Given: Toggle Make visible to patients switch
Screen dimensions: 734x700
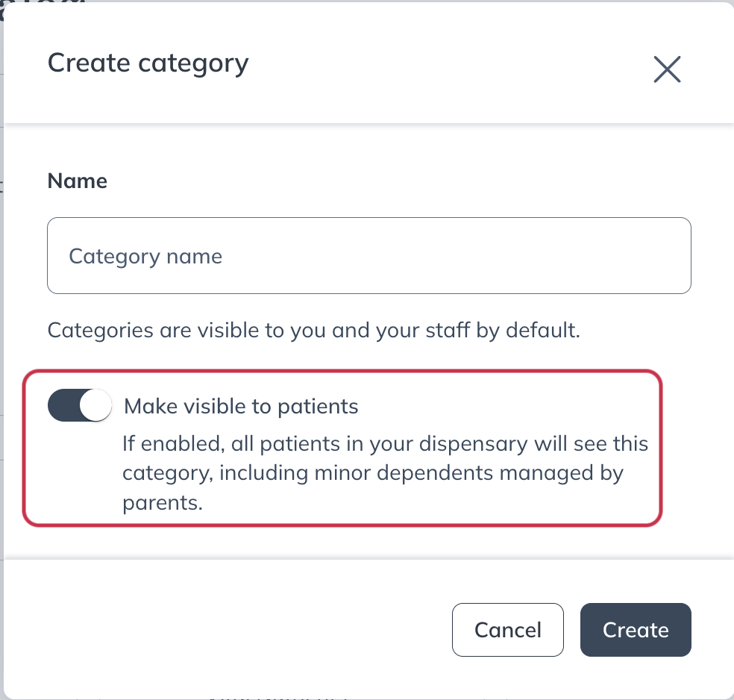Looking at the screenshot, I should [80, 406].
